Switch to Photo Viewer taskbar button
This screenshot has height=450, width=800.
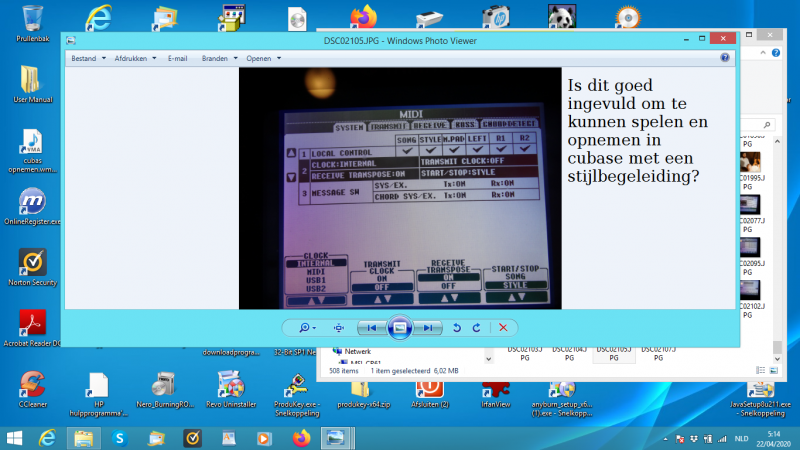tap(337, 438)
